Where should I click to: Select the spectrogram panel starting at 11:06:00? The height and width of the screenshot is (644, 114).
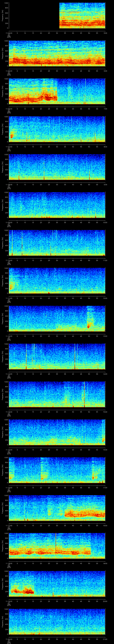pyautogui.click(x=57, y=91)
